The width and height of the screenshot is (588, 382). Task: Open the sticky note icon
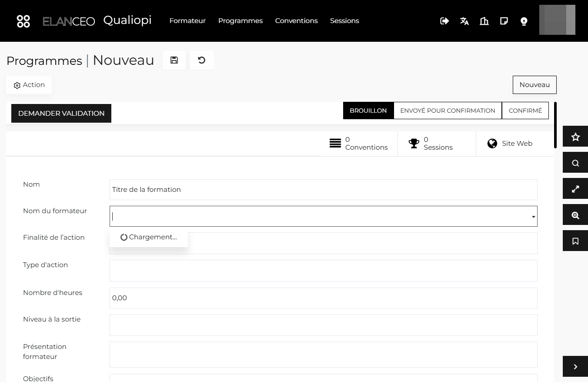point(504,21)
